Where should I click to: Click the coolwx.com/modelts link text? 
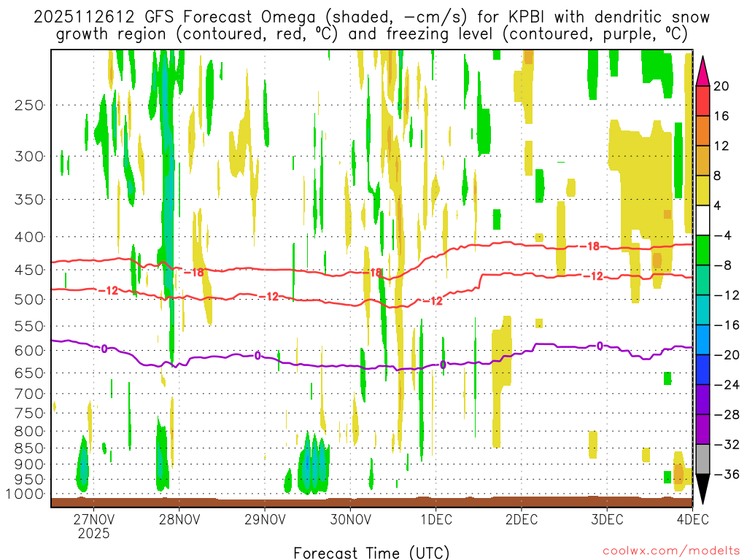(x=671, y=551)
